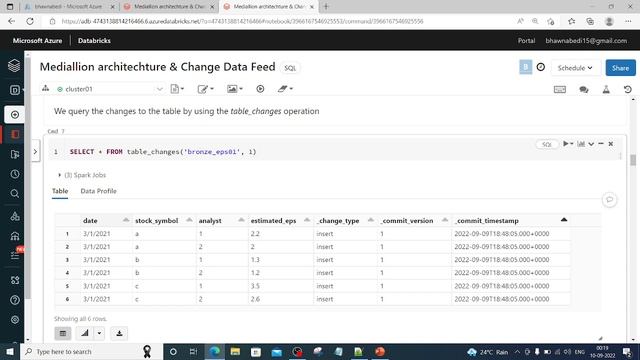Viewport: 640px width, 360px height.
Task: Click the notebook clock status icon near Schedule
Action: coord(540,67)
